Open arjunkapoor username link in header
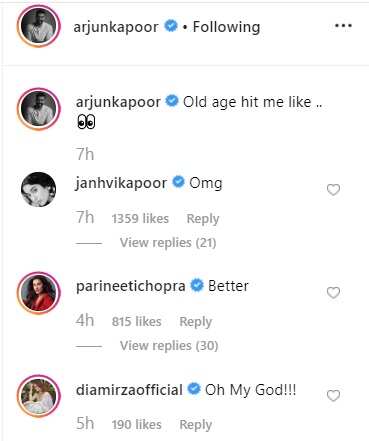 point(116,27)
